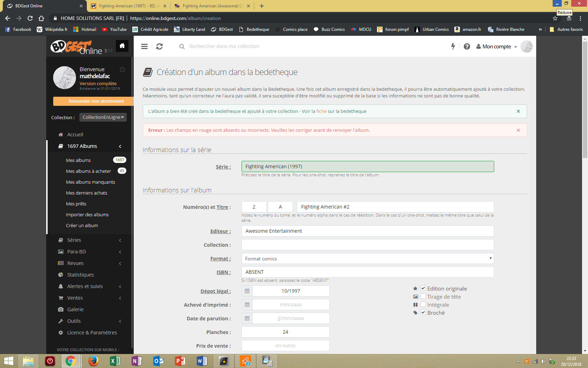Select Statistiques in the sidebar

[80, 275]
